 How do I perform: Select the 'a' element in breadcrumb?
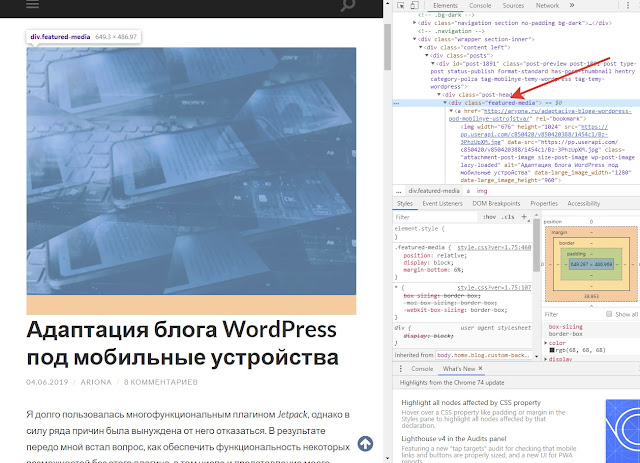point(469,191)
